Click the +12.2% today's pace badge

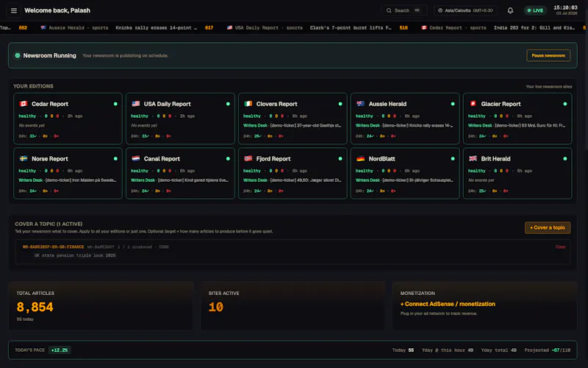pyautogui.click(x=60, y=350)
